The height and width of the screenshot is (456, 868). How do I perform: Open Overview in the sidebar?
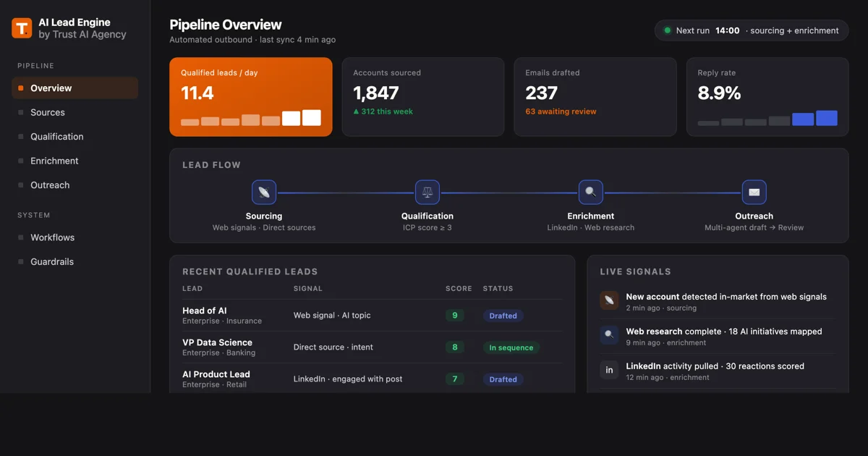[75, 88]
